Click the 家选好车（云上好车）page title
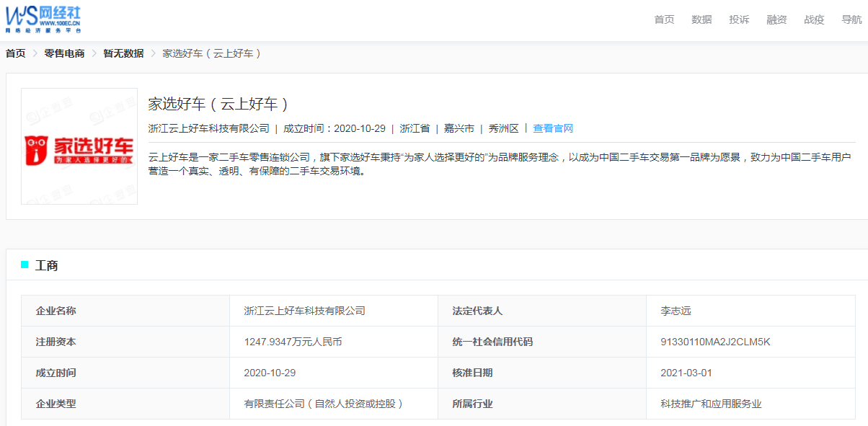The height and width of the screenshot is (426, 868). click(x=219, y=104)
